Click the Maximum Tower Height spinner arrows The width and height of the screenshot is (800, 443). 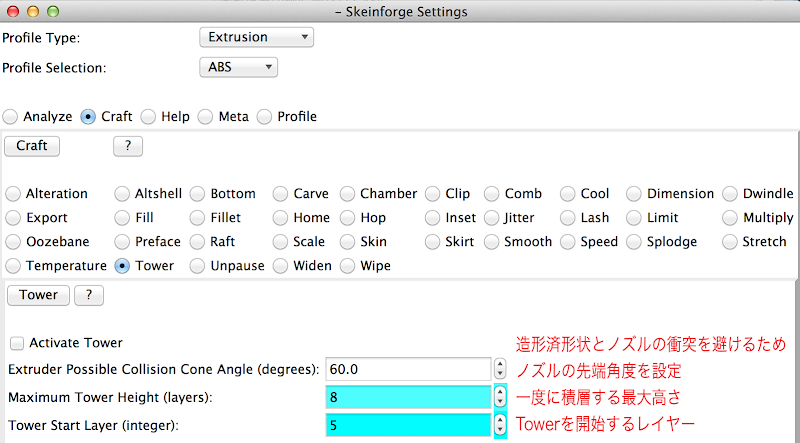(x=500, y=397)
